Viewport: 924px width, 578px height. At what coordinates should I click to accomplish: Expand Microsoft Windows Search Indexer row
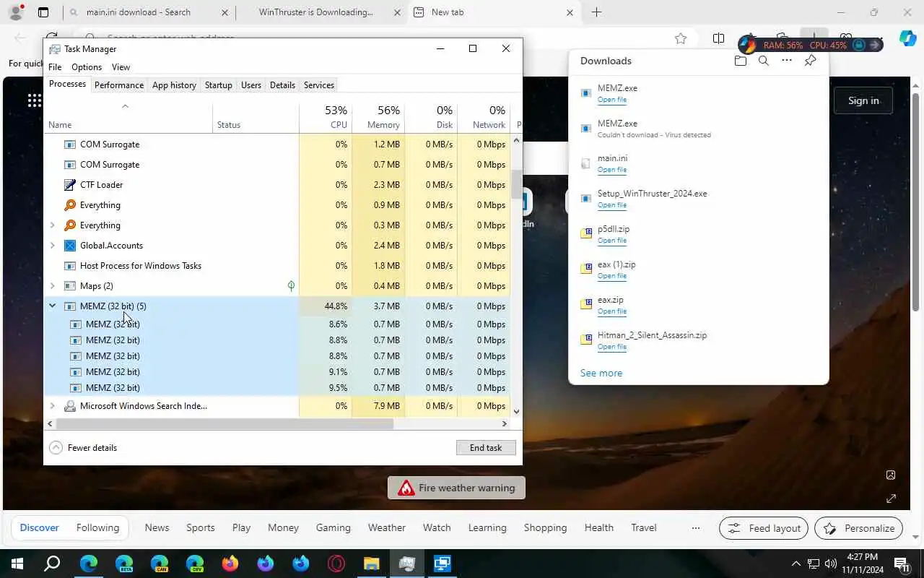click(52, 405)
